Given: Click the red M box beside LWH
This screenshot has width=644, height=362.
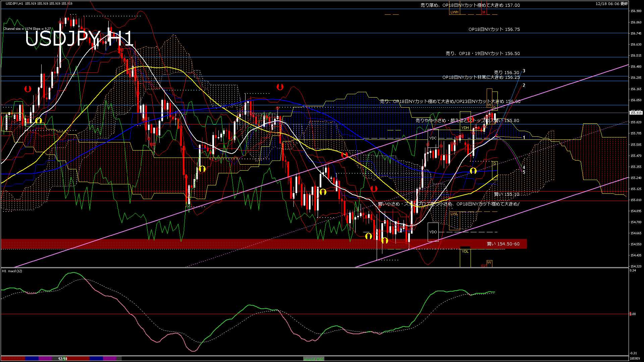Looking at the screenshot, I should click(x=484, y=12).
